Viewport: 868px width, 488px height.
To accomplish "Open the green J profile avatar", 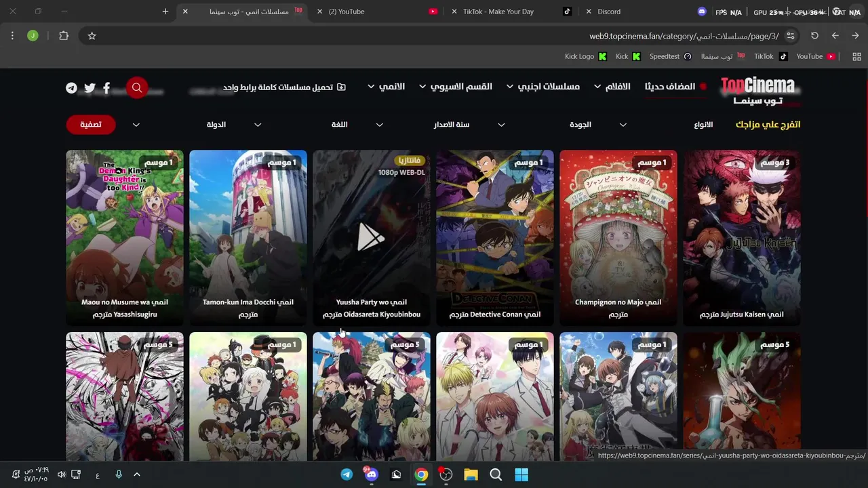I will 33,36.
